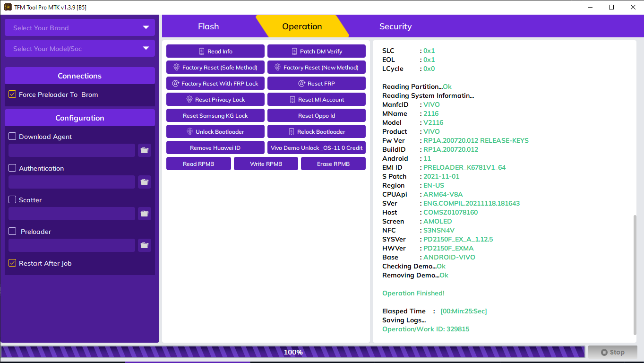Click icon on Factory Reset With FRP Lock
Viewport: 644px width, 363px height.
[x=176, y=84]
